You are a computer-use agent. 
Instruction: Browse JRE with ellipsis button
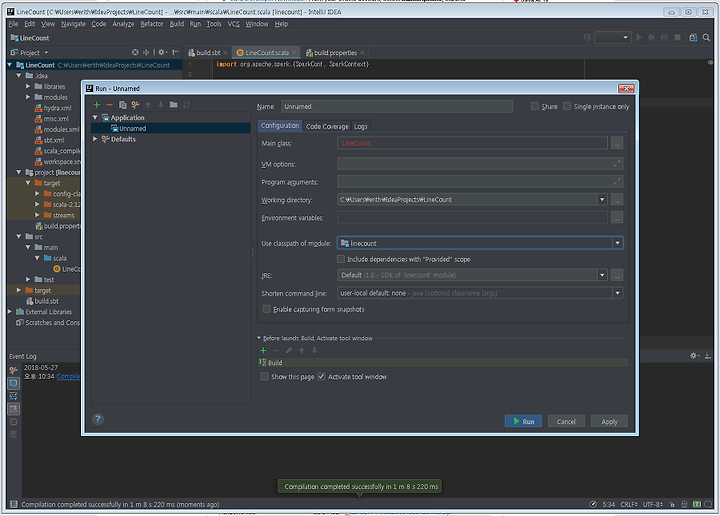617,275
